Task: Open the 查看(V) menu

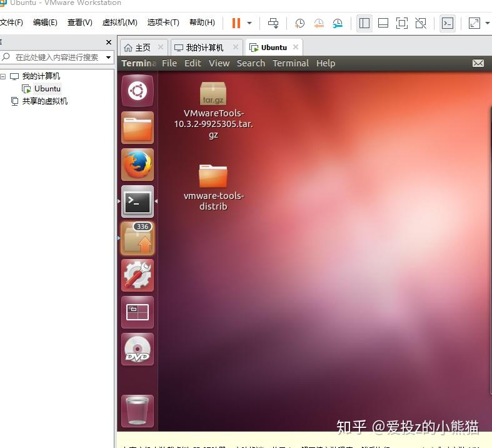Action: (x=79, y=23)
